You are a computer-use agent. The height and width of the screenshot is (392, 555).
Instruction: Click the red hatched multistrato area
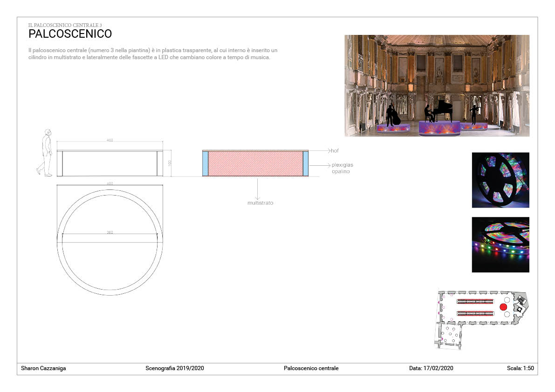point(254,164)
